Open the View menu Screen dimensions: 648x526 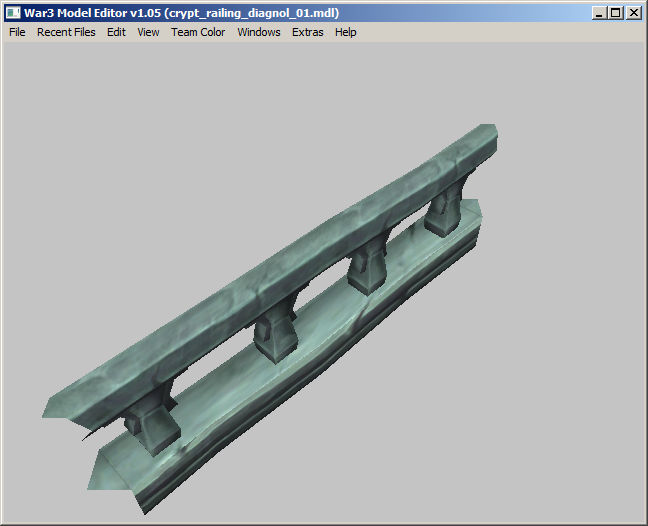148,32
